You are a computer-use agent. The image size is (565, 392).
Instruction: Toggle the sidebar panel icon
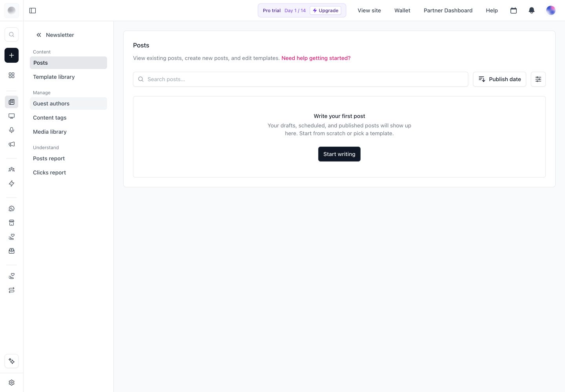33,11
